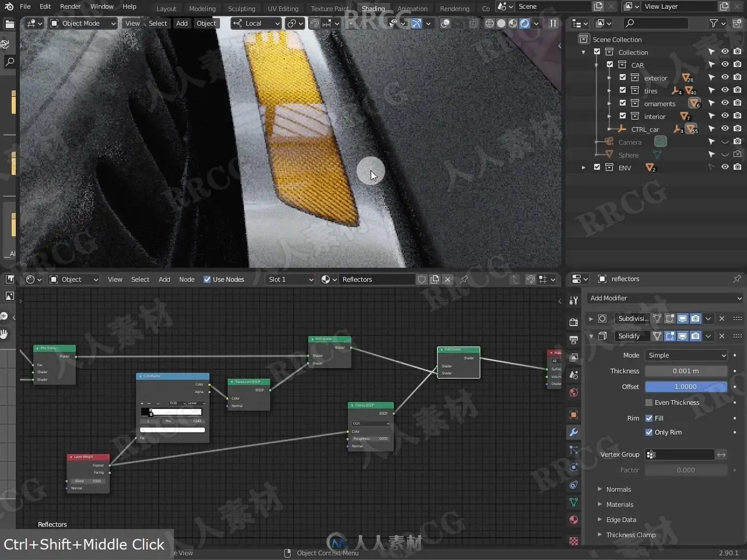The height and width of the screenshot is (560, 747).
Task: Switch viewport to wireframe shading
Action: 489,23
